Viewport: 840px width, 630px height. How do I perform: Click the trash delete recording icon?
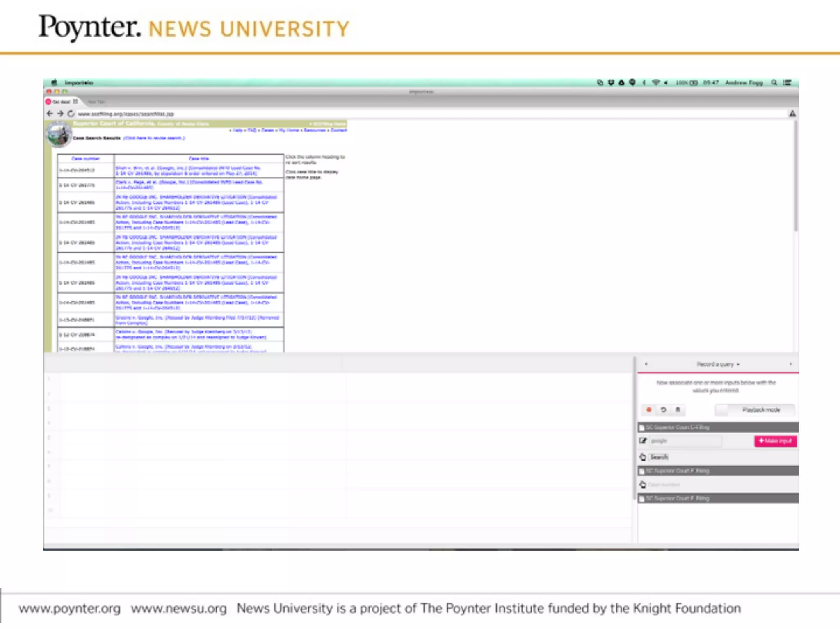(x=678, y=410)
